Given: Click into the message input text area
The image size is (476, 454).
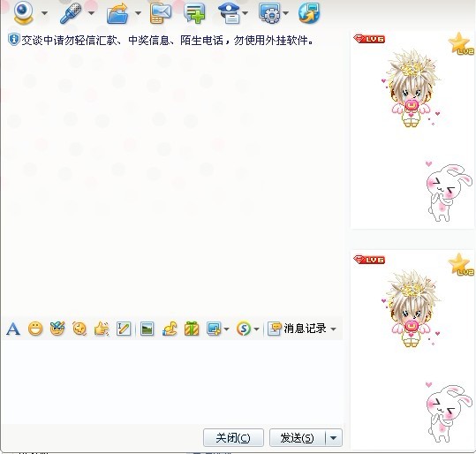Looking at the screenshot, I should click(172, 382).
